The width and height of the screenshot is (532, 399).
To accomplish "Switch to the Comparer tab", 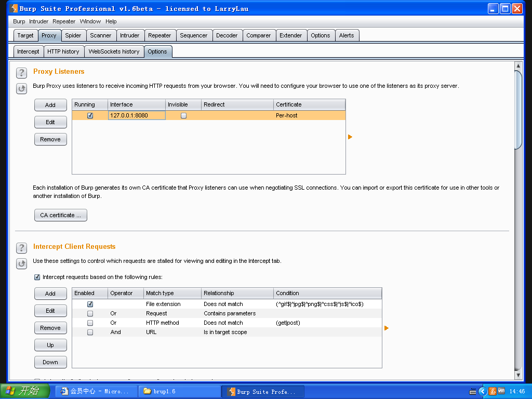I will point(259,35).
